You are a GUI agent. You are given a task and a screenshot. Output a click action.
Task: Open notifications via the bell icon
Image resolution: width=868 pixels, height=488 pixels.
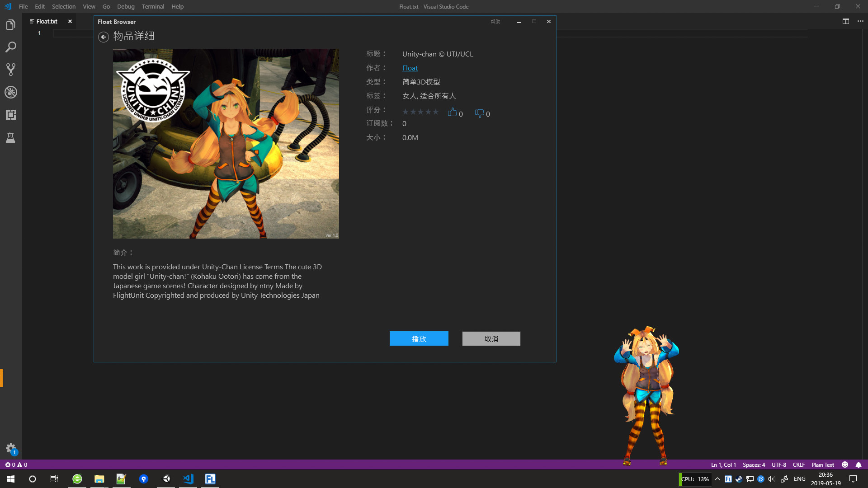(859, 465)
